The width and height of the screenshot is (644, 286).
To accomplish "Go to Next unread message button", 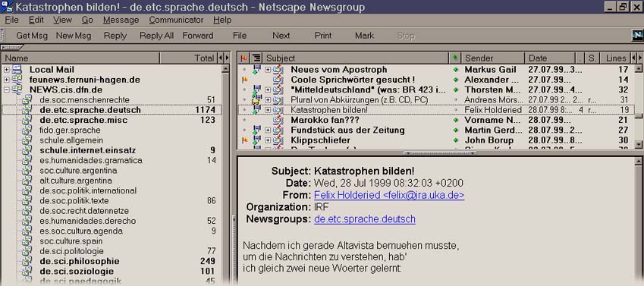I will click(x=281, y=36).
